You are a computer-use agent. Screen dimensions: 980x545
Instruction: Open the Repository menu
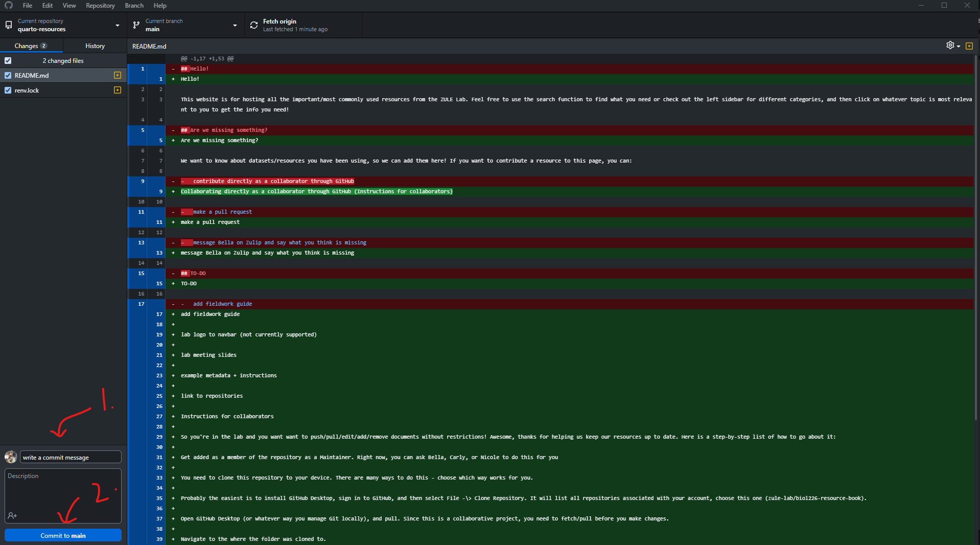coord(100,6)
